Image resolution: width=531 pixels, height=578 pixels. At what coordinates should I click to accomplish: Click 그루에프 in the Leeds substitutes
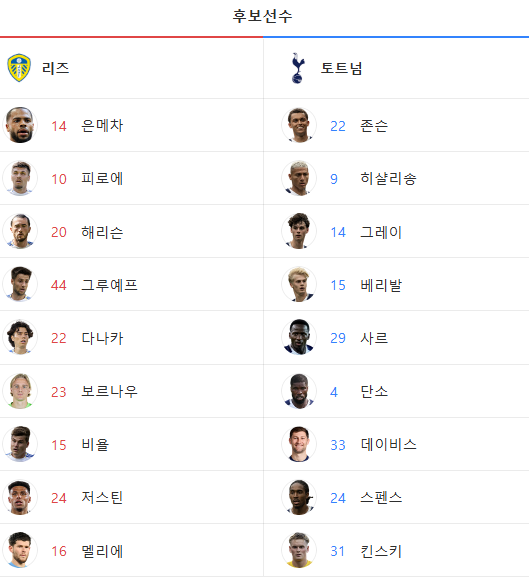(x=109, y=285)
